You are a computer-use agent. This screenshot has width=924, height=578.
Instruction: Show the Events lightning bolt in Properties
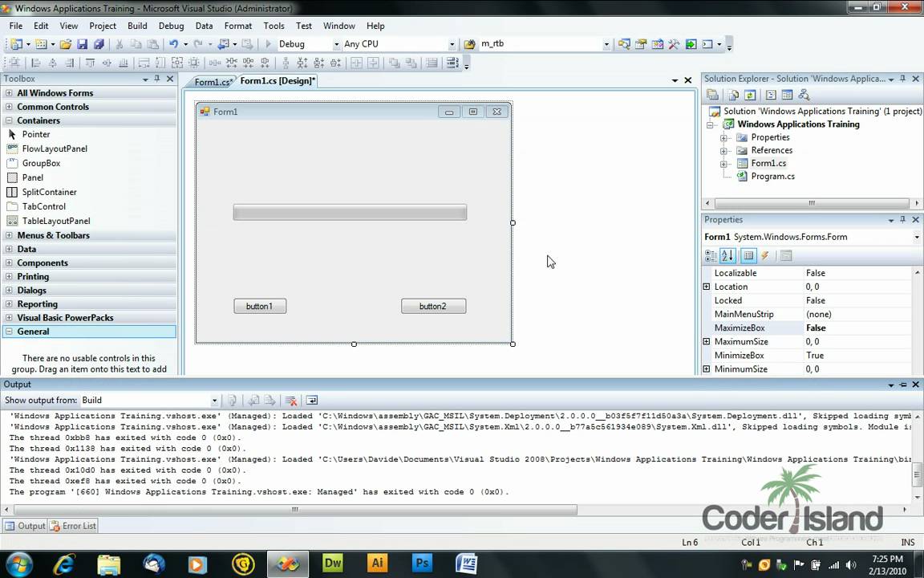(x=765, y=255)
